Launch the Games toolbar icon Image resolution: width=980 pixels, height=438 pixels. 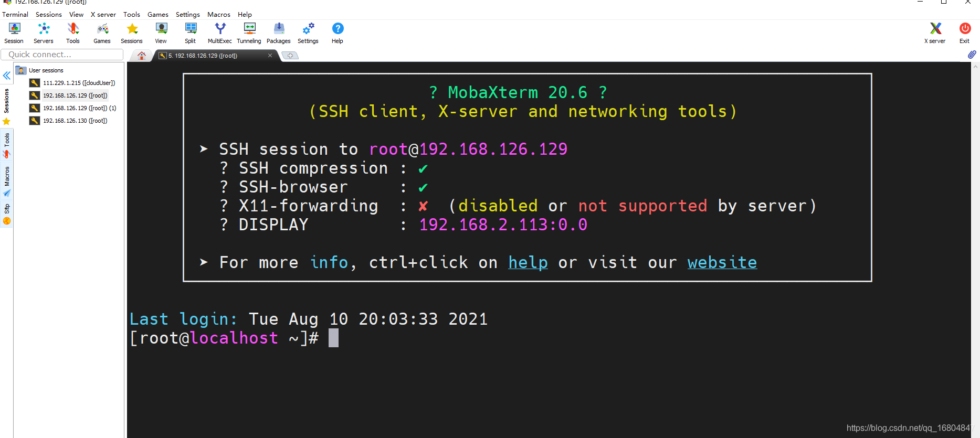(x=102, y=33)
